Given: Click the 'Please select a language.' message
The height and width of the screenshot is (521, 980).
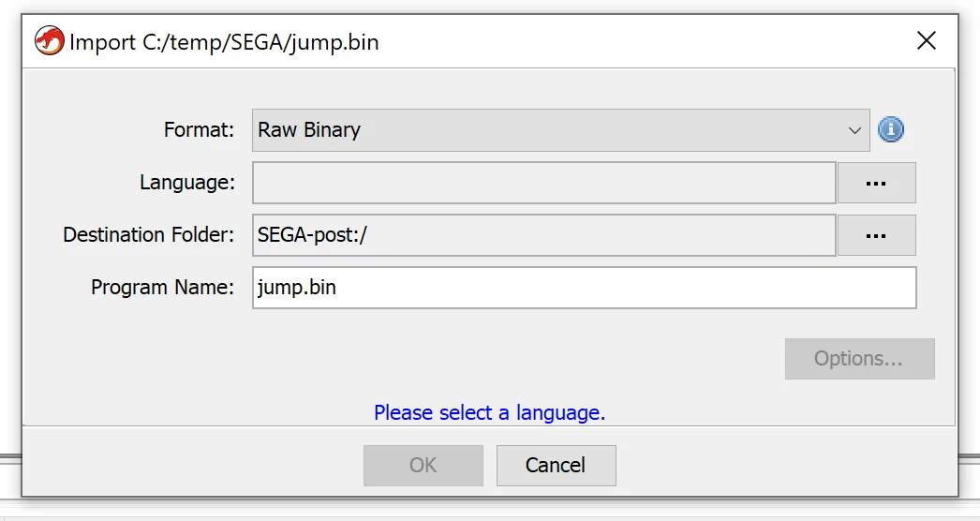Looking at the screenshot, I should click(489, 413).
